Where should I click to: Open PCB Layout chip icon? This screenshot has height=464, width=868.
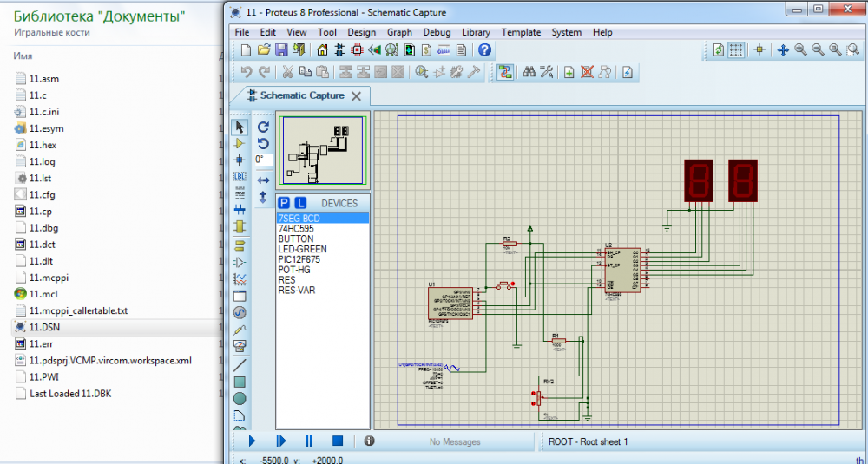coord(357,50)
